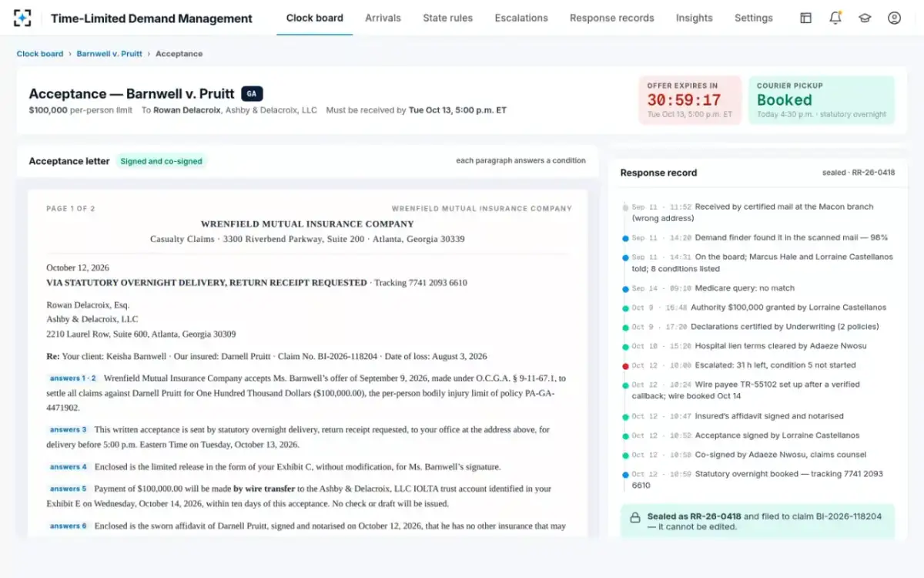Screen dimensions: 924x578
Task: Open the Insights tab
Action: [695, 18]
